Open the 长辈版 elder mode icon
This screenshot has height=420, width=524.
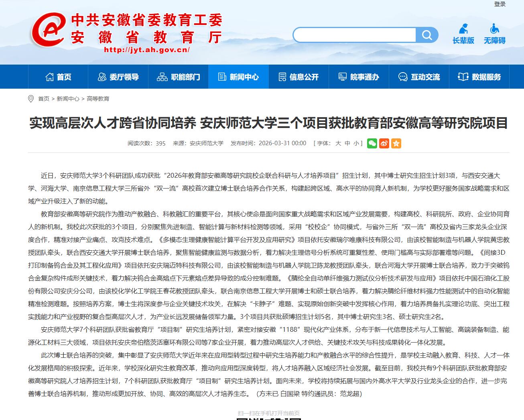(463, 34)
